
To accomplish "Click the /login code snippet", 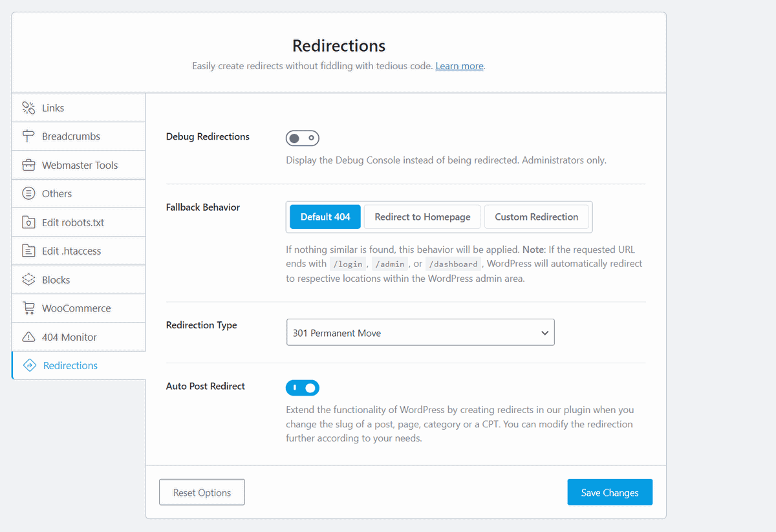I will (347, 264).
